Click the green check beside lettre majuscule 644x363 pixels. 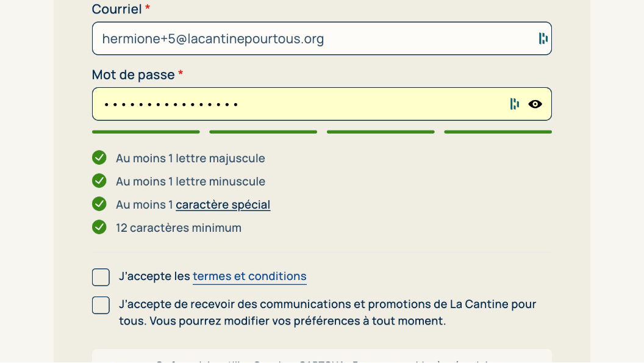click(x=99, y=158)
